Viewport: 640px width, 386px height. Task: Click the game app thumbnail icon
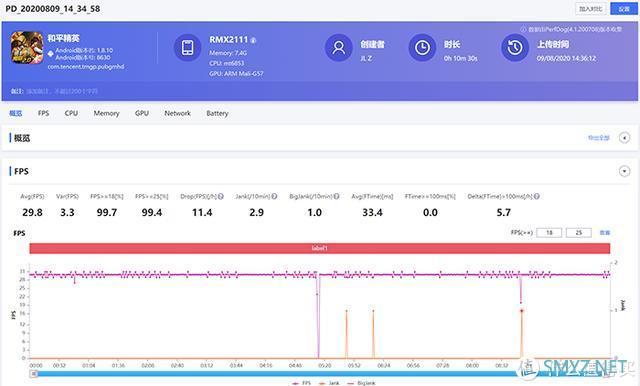[x=27, y=47]
